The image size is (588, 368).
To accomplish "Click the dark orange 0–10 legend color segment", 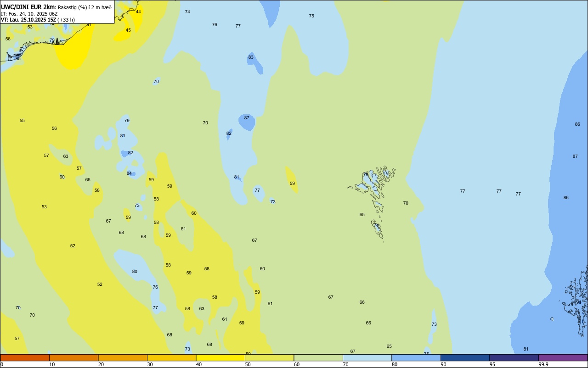I will [25, 357].
